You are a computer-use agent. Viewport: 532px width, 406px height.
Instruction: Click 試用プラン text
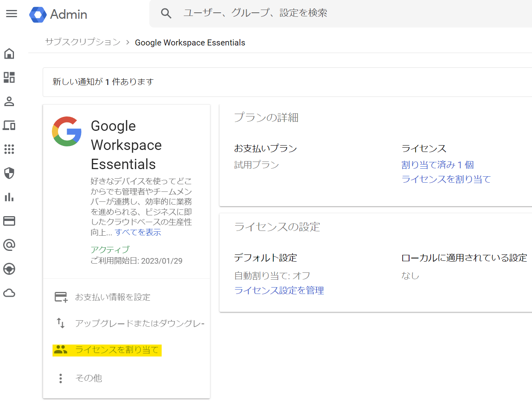[257, 165]
